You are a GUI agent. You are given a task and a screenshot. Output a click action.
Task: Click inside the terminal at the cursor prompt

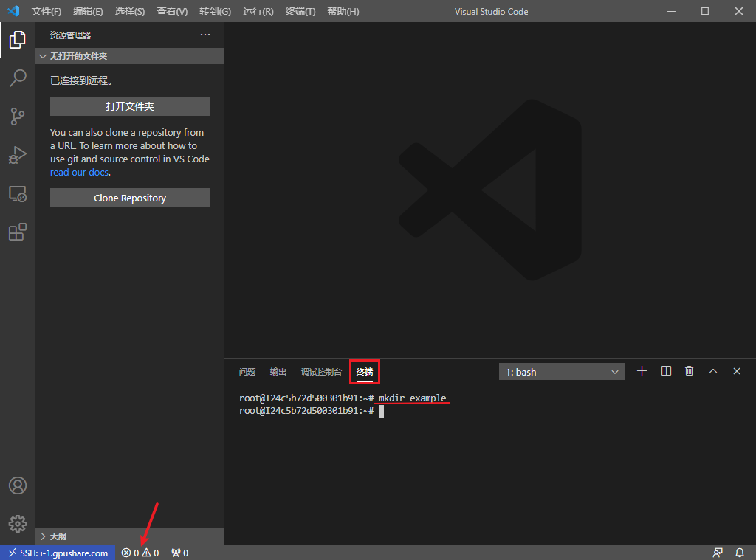point(381,411)
